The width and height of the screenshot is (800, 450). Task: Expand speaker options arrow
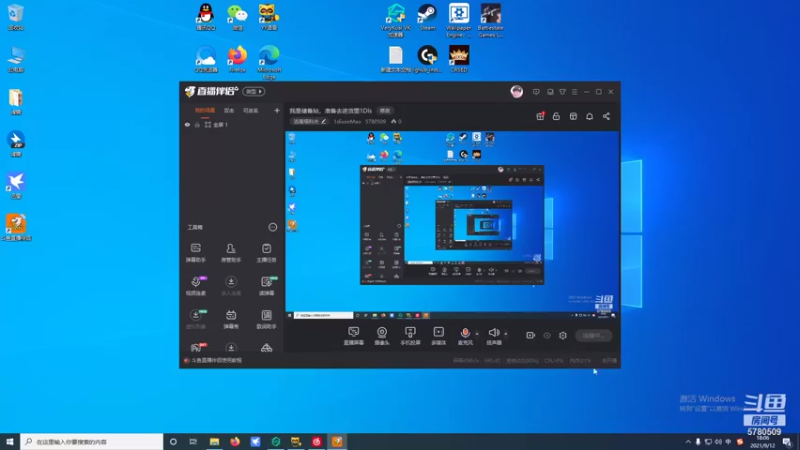(506, 334)
